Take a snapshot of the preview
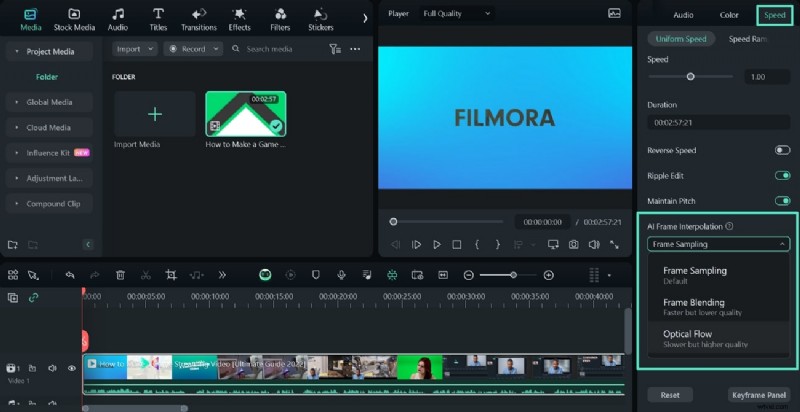The image size is (800, 412). (573, 245)
